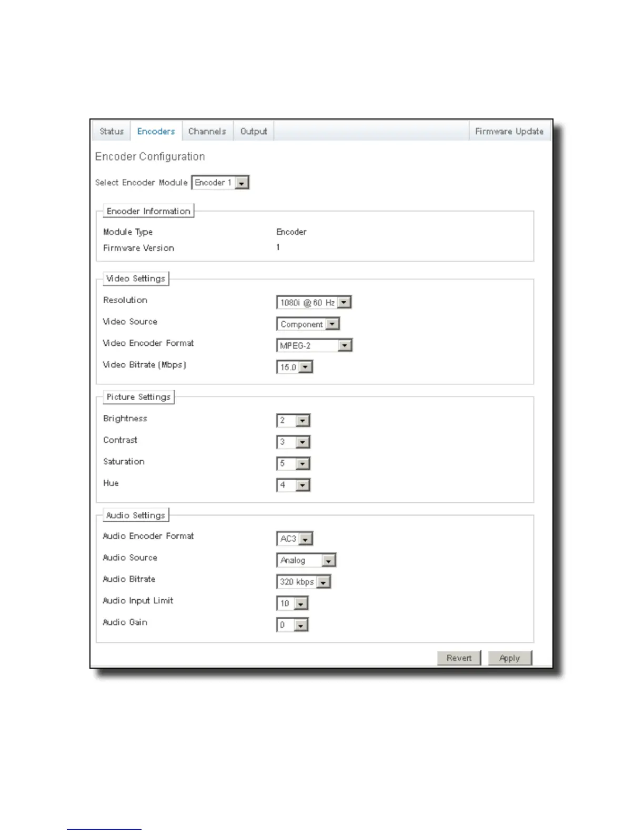Image resolution: width=644 pixels, height=834 pixels.
Task: Switch to the Channels tab
Action: click(207, 132)
